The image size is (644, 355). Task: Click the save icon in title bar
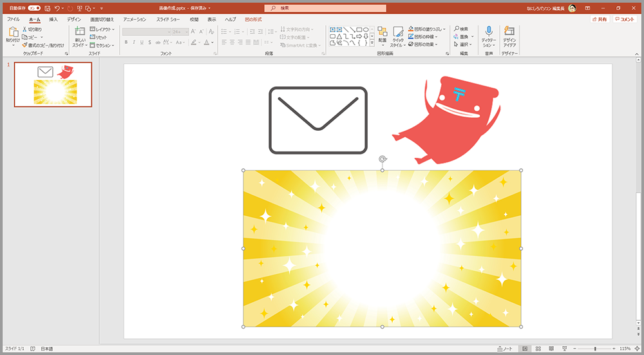coord(48,8)
